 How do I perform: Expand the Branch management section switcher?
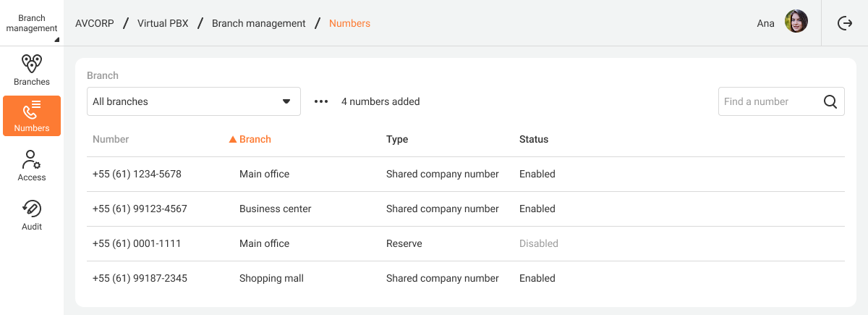(x=32, y=23)
